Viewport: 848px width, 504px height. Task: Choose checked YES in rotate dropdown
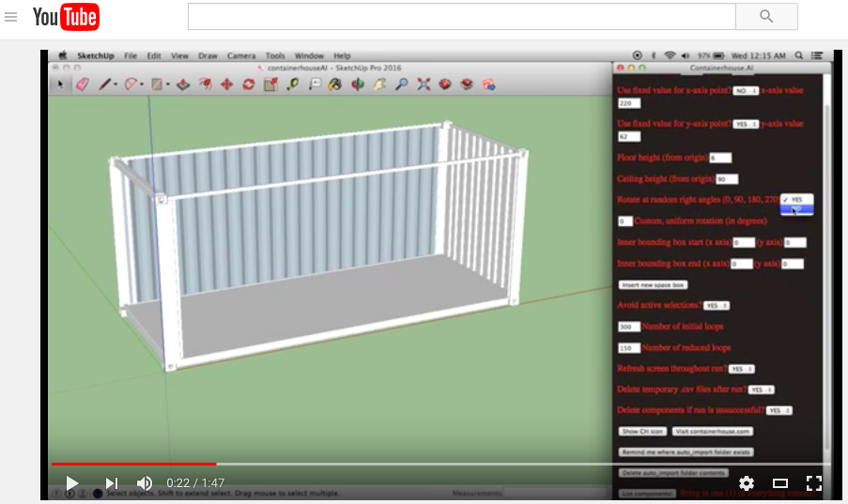(x=796, y=200)
